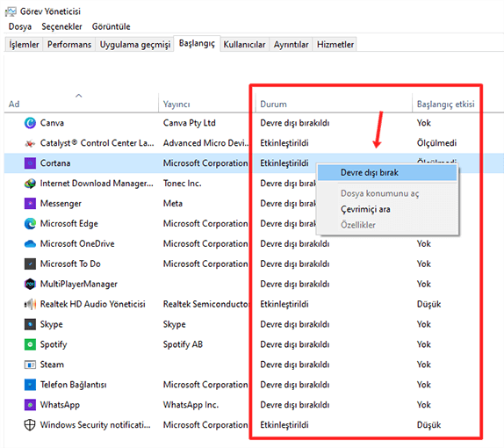Click the Microsoft OneDrive cloud icon
This screenshot has width=504, height=448.
30,244
